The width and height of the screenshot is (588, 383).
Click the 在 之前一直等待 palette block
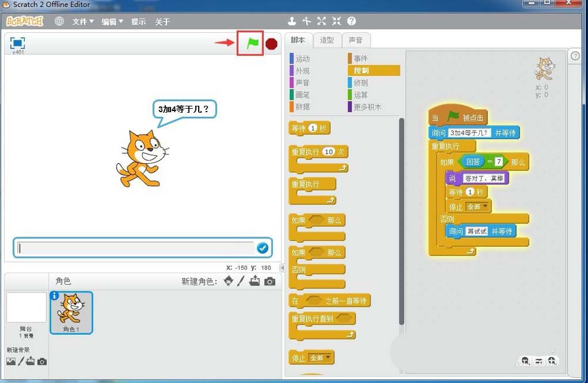[329, 301]
